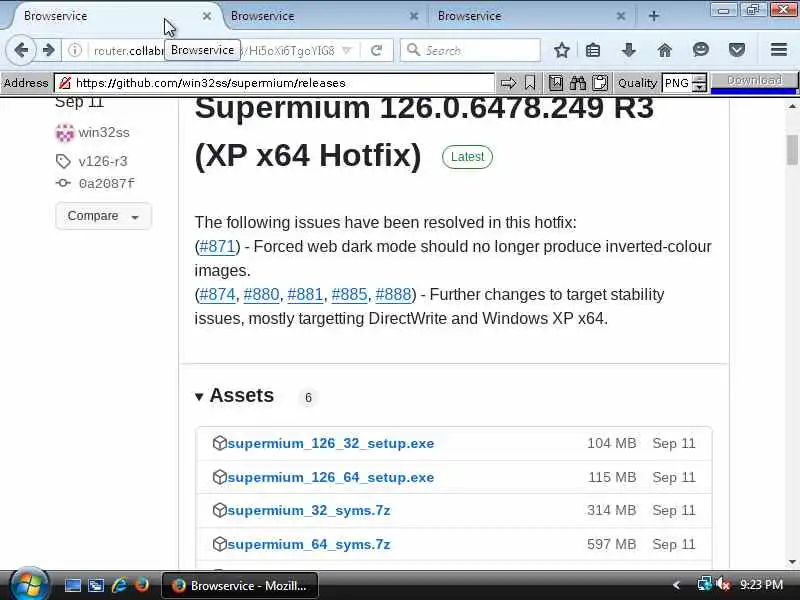This screenshot has height=600, width=800.
Task: Save page to Pocket
Action: click(737, 50)
